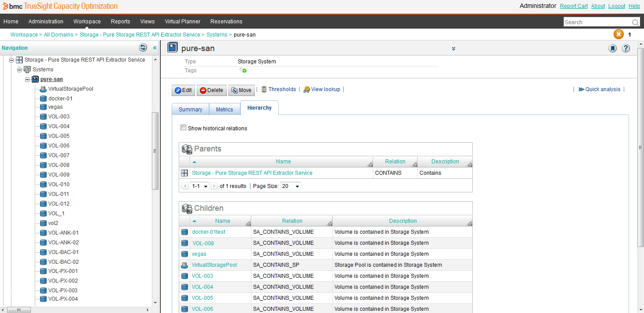Click the Edit button
644x313 pixels.
pyautogui.click(x=183, y=90)
